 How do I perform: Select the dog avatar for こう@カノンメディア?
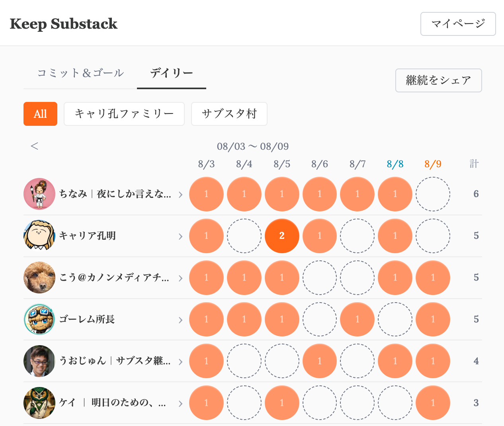(39, 277)
